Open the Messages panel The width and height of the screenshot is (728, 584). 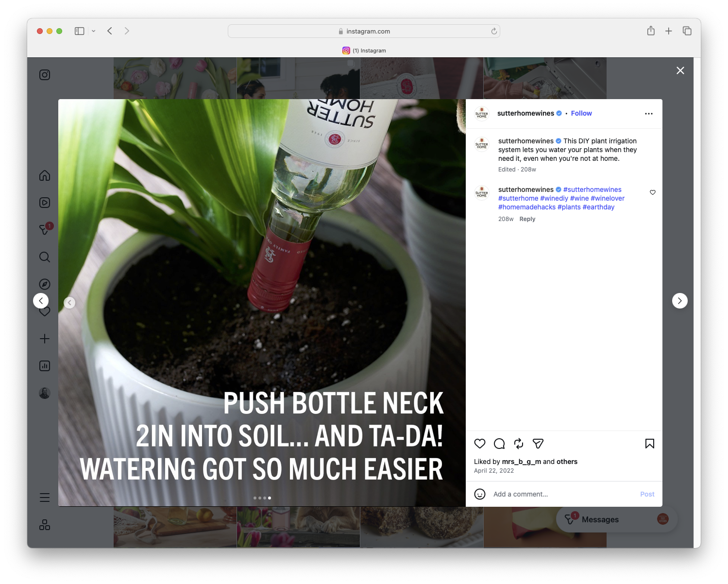click(x=601, y=519)
